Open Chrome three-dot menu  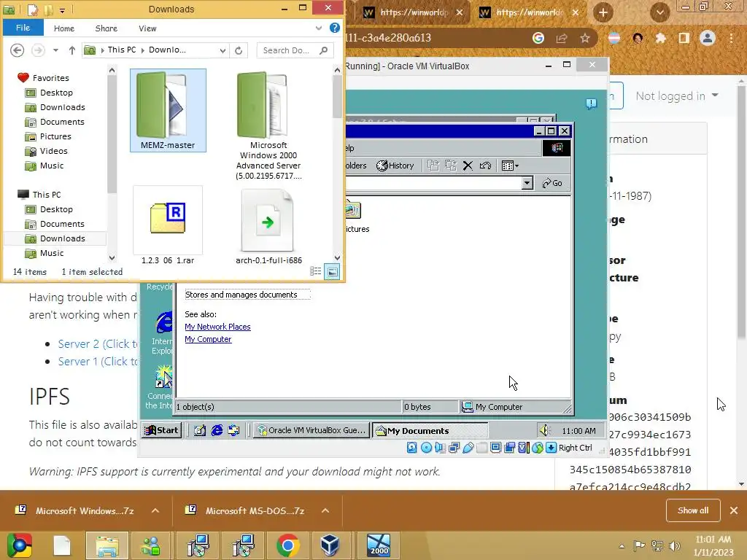[731, 38]
